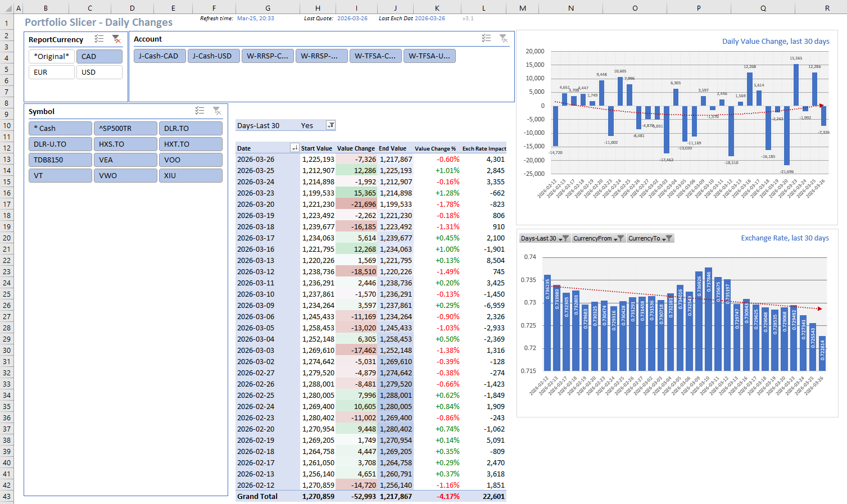This screenshot has height=504, width=847.
Task: Select row 43 header
Action: [x=7, y=496]
